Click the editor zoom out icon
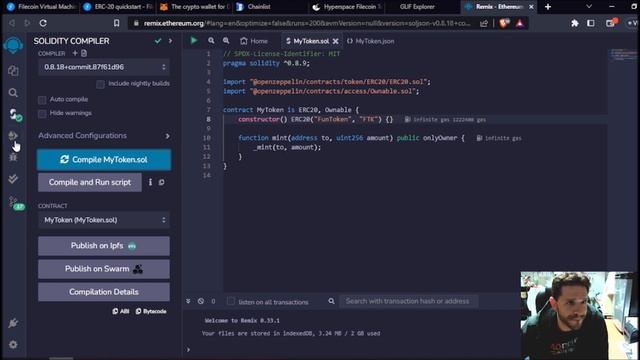This screenshot has height=360, width=640. 211,40
